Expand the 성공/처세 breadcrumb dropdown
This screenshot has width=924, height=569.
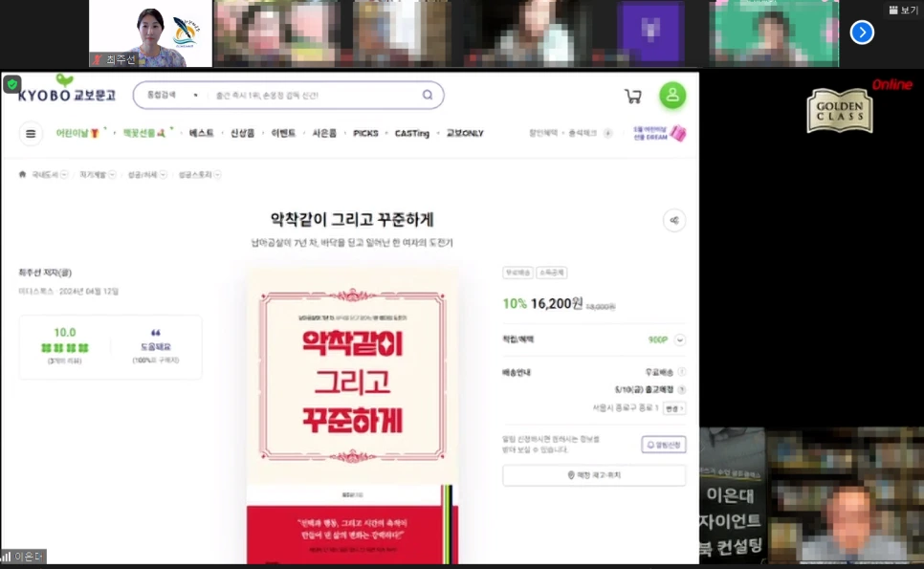click(x=164, y=174)
